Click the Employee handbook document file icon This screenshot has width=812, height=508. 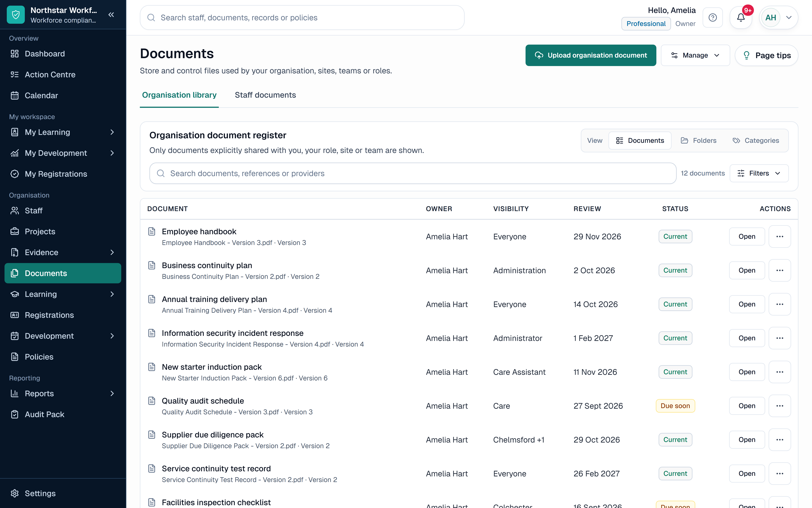point(152,231)
